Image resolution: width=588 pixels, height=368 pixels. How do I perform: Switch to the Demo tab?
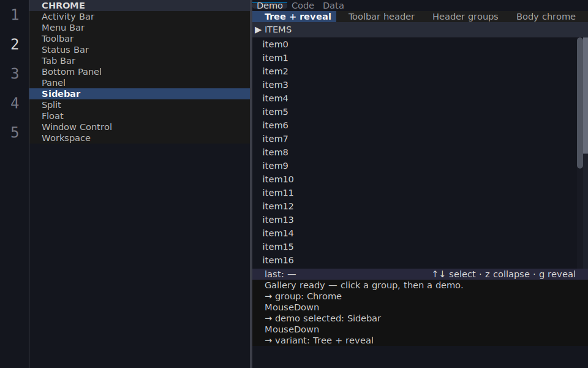tap(269, 6)
